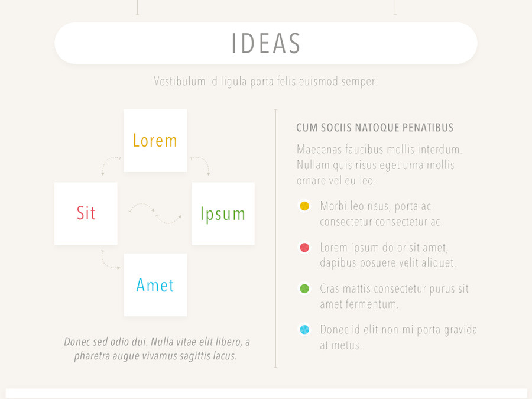Screen dimensions: 532x399
Task: Select the wavy arrow between Sit and Ipsum
Action: [155, 213]
